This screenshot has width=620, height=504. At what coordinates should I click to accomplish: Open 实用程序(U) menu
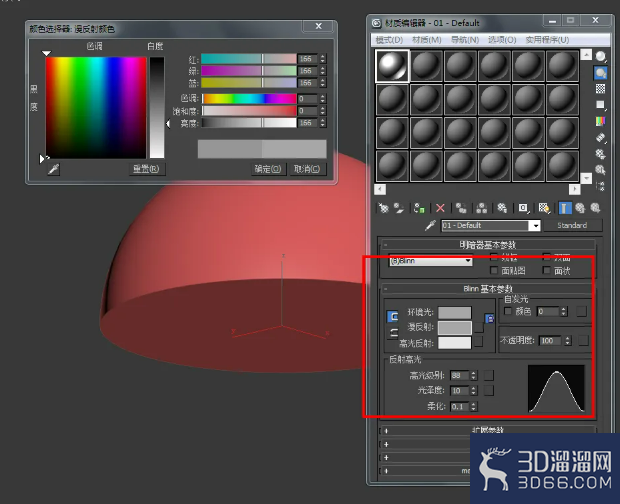point(547,40)
